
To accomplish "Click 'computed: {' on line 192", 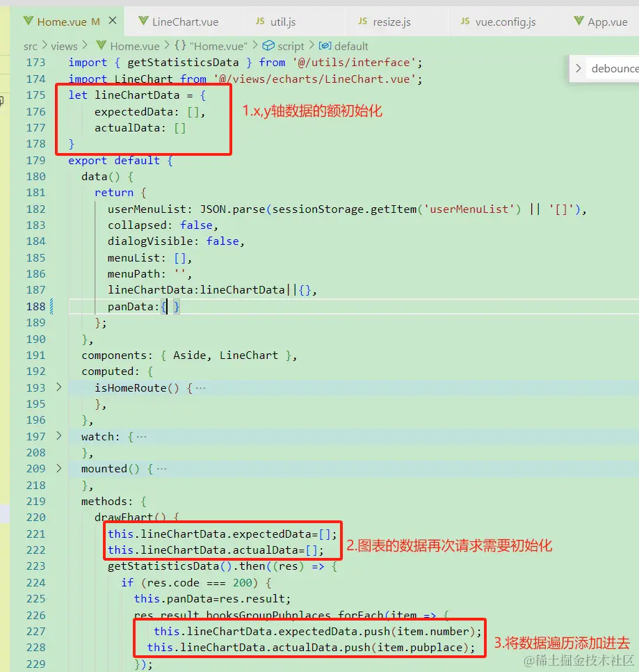I will (x=118, y=371).
